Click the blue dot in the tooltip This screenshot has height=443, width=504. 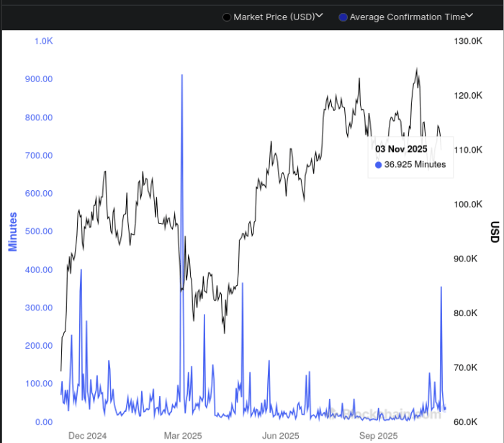(x=379, y=165)
